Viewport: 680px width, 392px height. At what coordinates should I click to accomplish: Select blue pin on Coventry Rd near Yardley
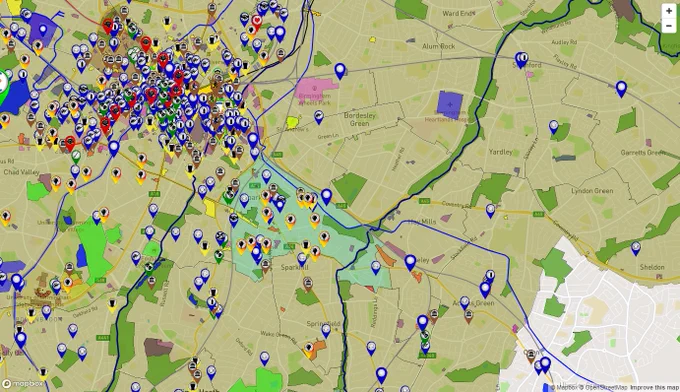click(490, 211)
